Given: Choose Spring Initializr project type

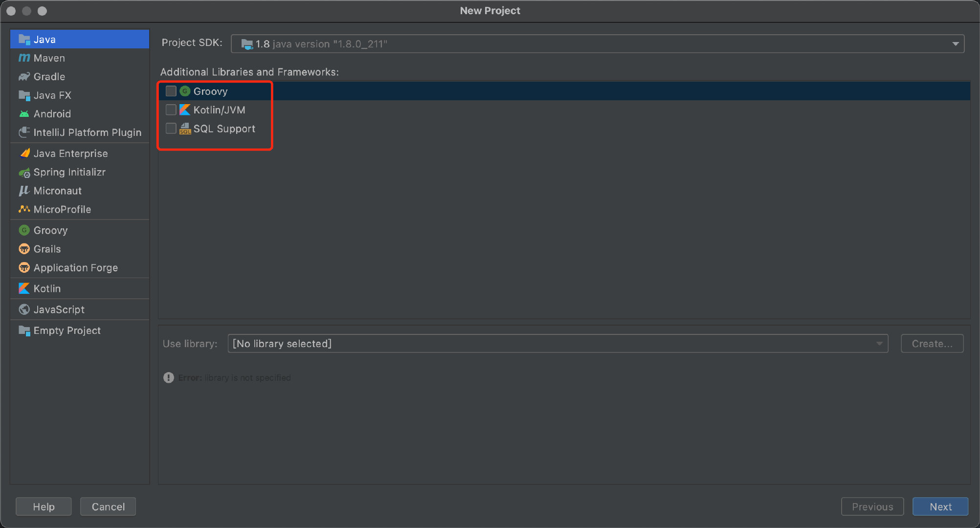Looking at the screenshot, I should 80,172.
